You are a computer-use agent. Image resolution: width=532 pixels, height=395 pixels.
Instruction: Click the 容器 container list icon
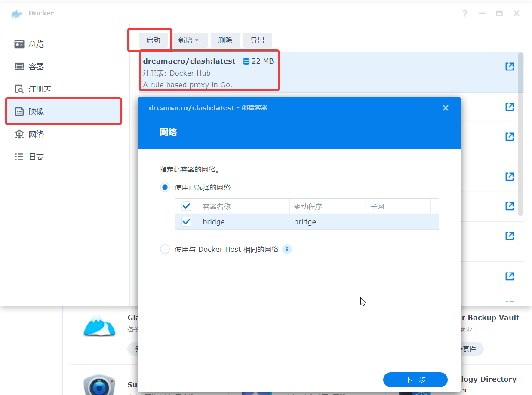click(19, 67)
